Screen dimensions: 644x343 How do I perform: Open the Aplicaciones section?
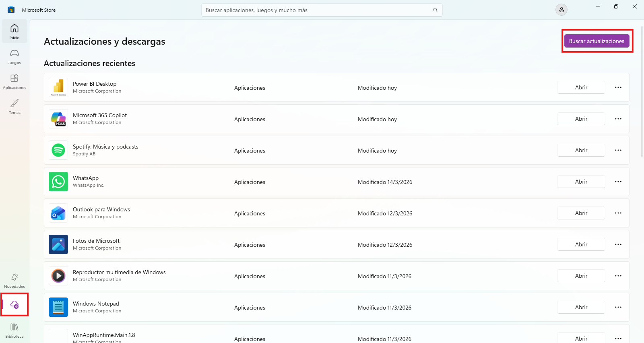pyautogui.click(x=14, y=81)
